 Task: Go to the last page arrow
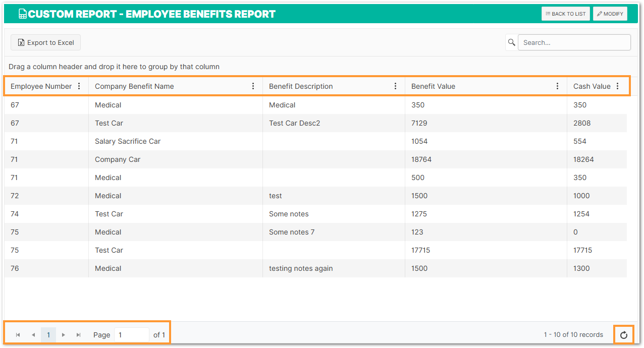[79, 335]
